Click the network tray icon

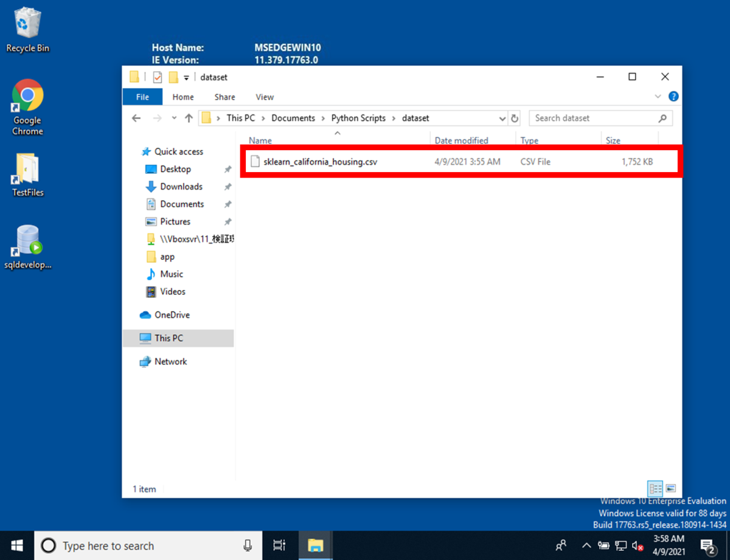pos(620,545)
